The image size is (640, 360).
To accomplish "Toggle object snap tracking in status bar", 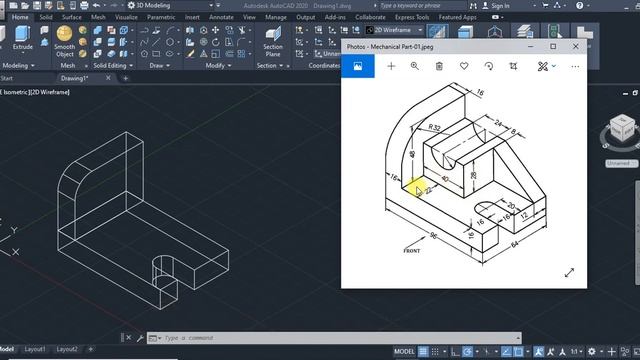I will tap(506, 351).
